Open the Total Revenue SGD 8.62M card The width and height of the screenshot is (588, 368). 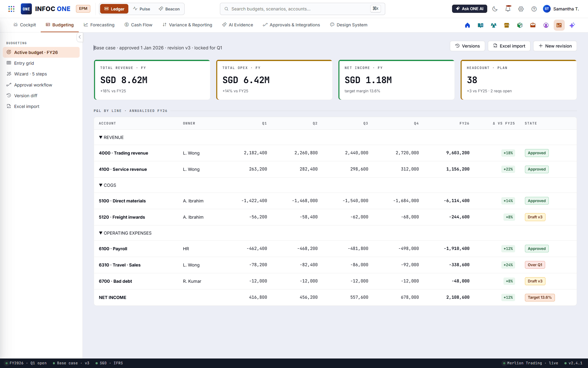click(x=152, y=80)
